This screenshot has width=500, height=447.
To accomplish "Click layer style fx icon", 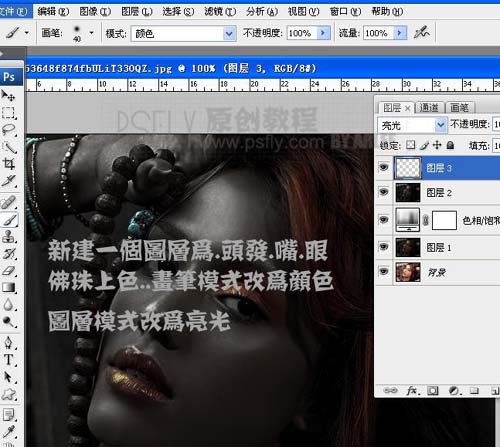I will click(412, 390).
